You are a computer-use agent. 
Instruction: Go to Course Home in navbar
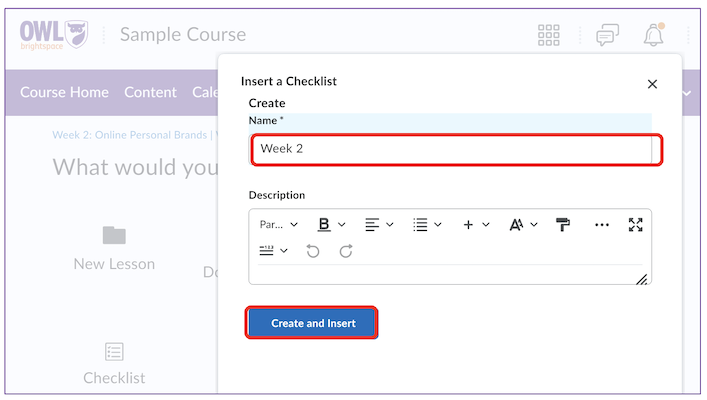(x=64, y=92)
